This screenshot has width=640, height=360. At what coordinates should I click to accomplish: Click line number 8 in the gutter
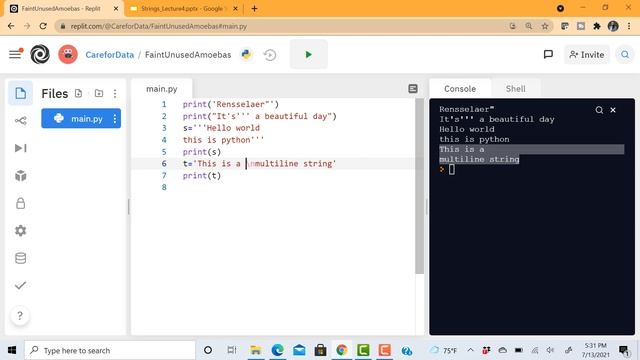[x=164, y=187]
